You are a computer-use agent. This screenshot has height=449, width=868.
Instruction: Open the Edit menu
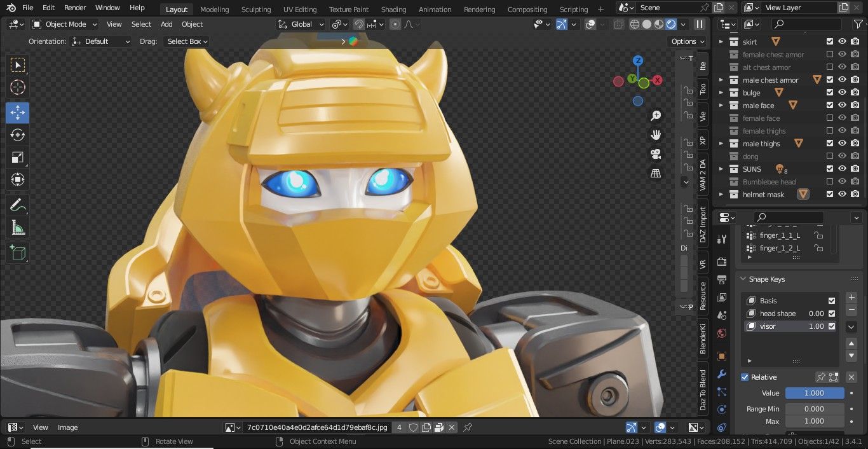coord(48,8)
